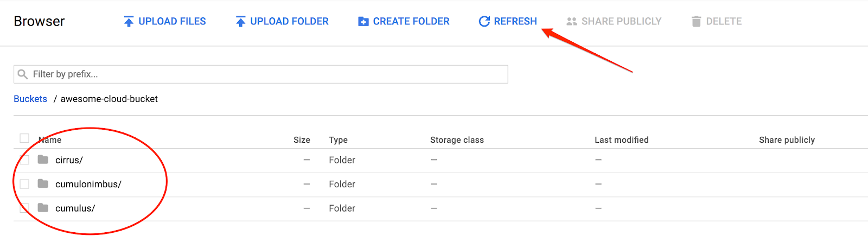Open the cumulus/ folder name
The image size is (868, 248).
coord(75,208)
